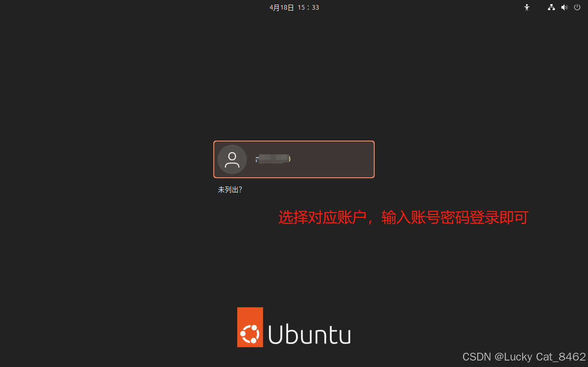Click the user avatar silhouette icon
This screenshot has height=367, width=588.
point(232,159)
